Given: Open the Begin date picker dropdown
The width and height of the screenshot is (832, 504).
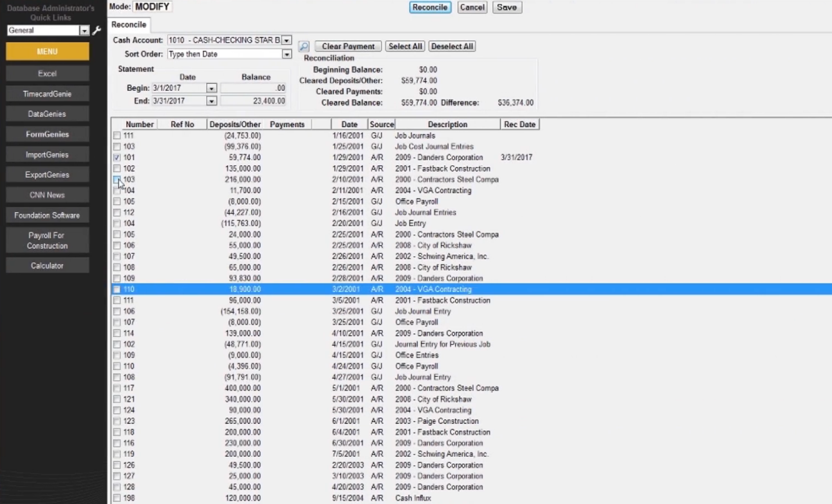Looking at the screenshot, I should 212,88.
